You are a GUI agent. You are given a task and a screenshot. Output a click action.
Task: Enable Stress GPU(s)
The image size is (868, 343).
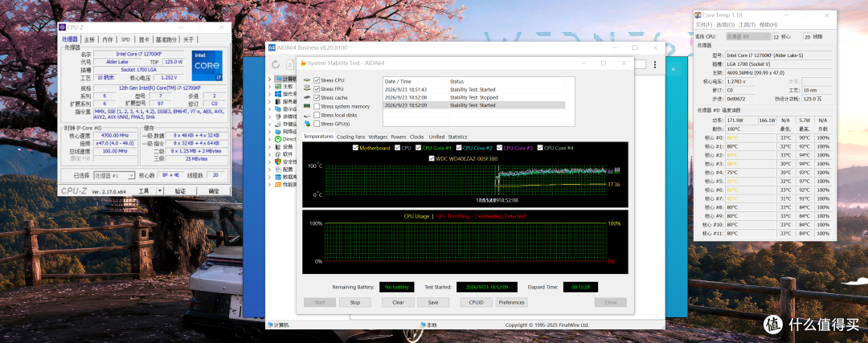click(317, 124)
